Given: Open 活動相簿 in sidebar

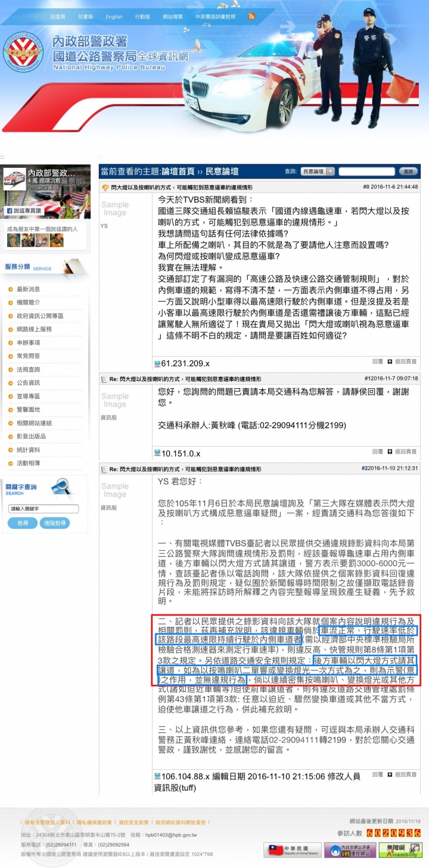Looking at the screenshot, I should pos(29,463).
